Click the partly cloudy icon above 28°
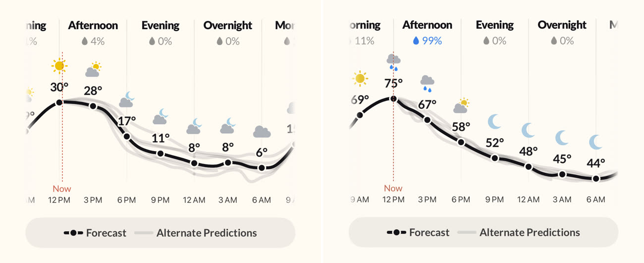The width and height of the screenshot is (644, 263). pyautogui.click(x=93, y=70)
